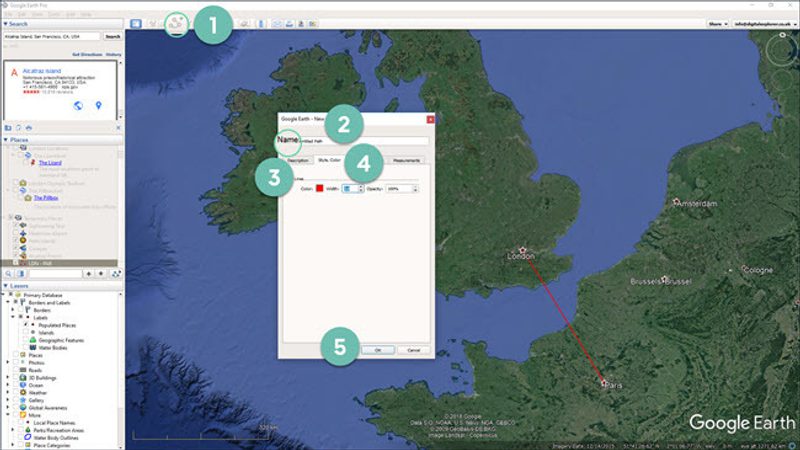Viewport: 800px width, 450px height.
Task: Expand the Parks/Recreation Areas tree arrow
Action: pyautogui.click(x=13, y=430)
